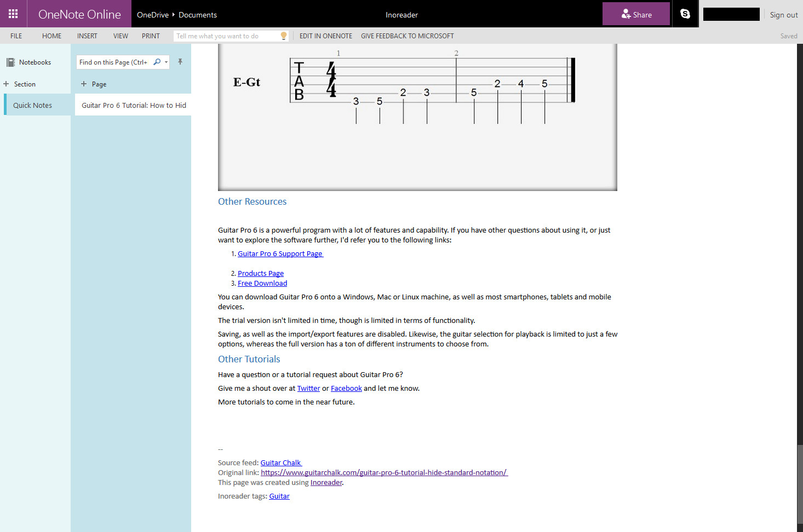Click the account name box
Image resolution: width=803 pixels, height=532 pixels.
[x=731, y=14]
